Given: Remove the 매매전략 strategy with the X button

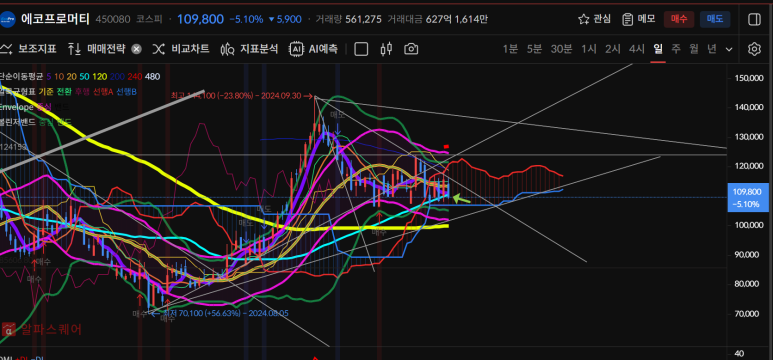Looking at the screenshot, I should 137,49.
